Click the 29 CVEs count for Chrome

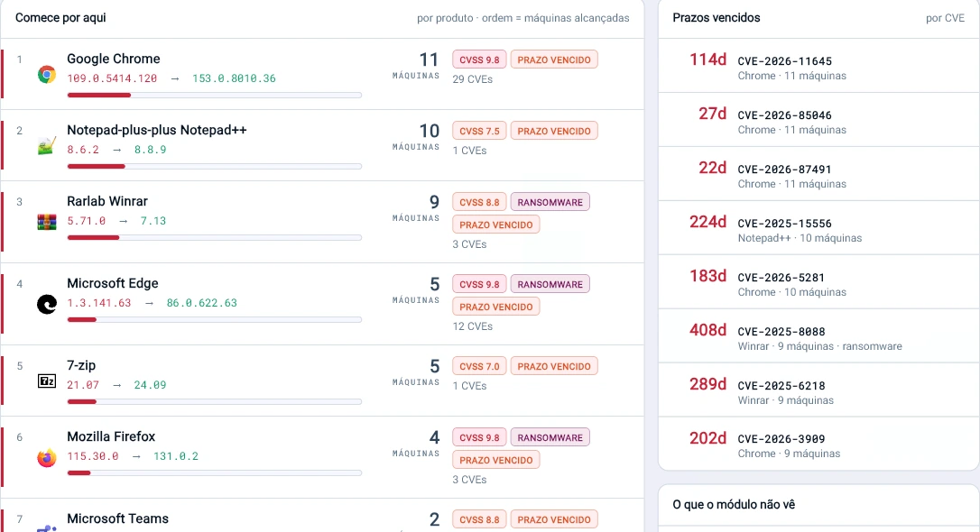(x=473, y=79)
